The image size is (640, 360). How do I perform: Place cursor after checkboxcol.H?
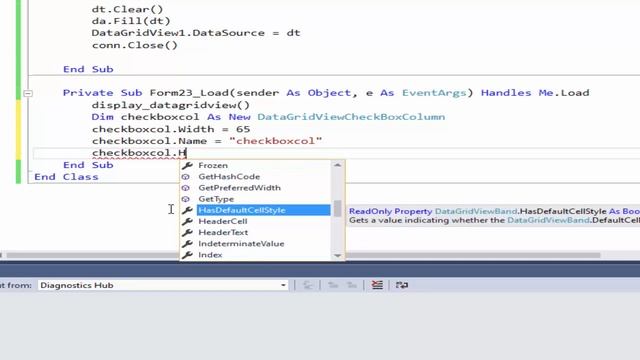187,153
